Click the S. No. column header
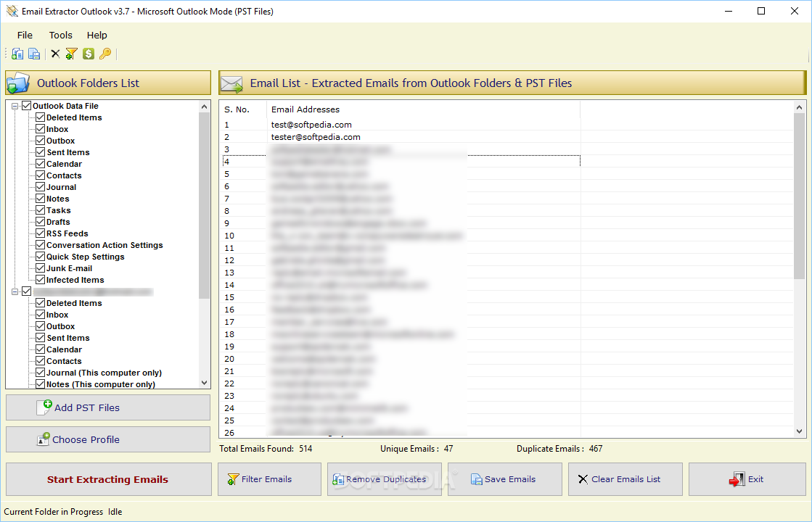Image resolution: width=812 pixels, height=522 pixels. tap(243, 109)
